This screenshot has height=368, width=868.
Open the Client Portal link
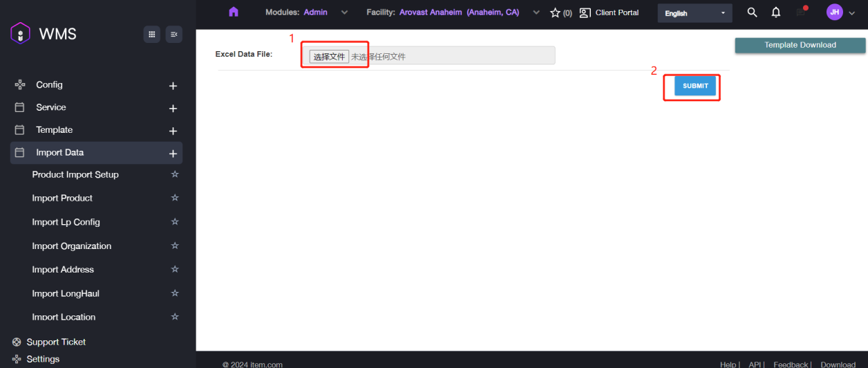610,12
